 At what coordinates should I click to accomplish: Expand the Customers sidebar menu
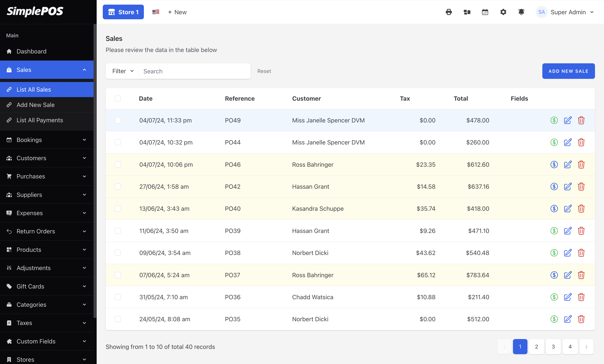[x=47, y=158]
